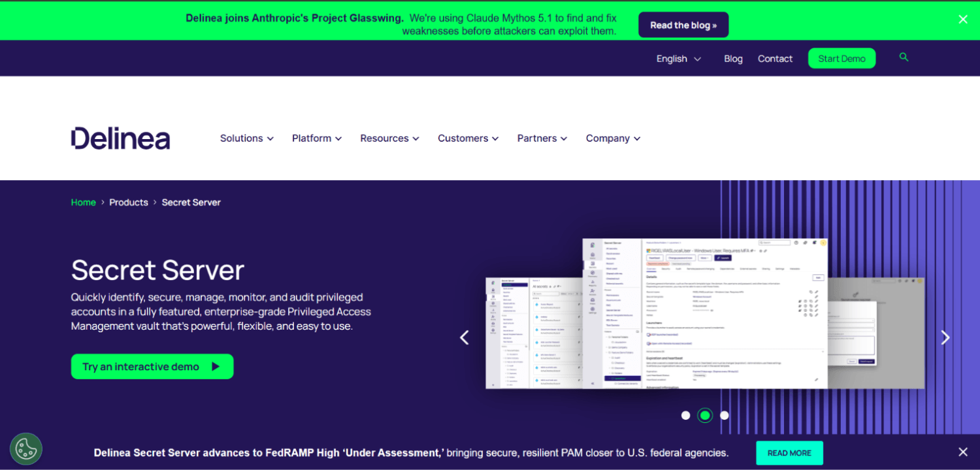Select the first carousel dot
980x470 pixels.
click(x=685, y=415)
